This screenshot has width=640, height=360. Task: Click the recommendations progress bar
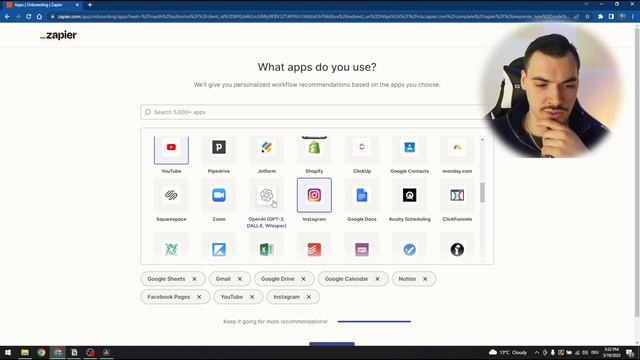click(x=374, y=322)
